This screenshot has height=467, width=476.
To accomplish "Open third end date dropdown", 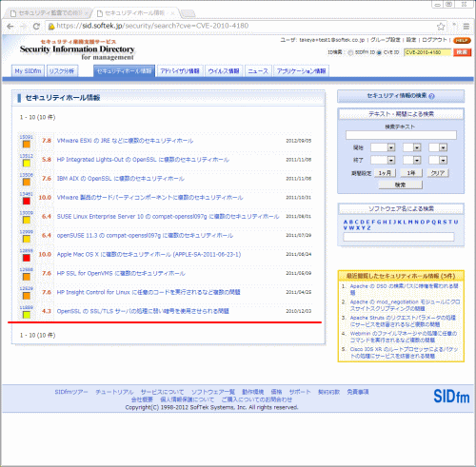I will pos(438,160).
